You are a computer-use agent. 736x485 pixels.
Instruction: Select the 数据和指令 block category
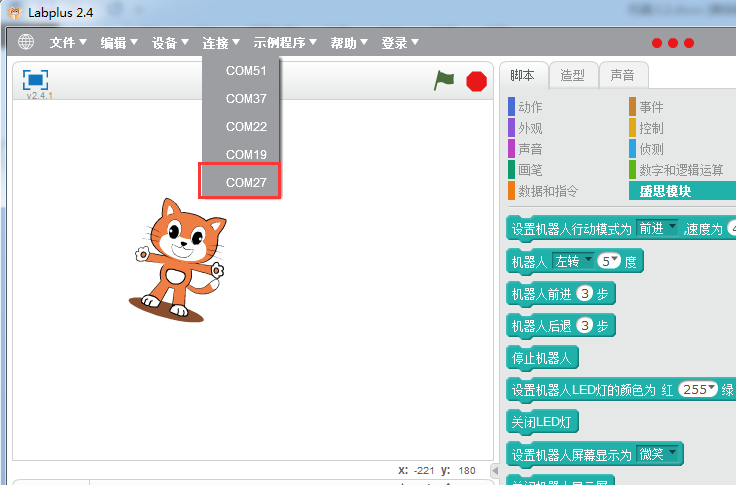[x=543, y=191]
